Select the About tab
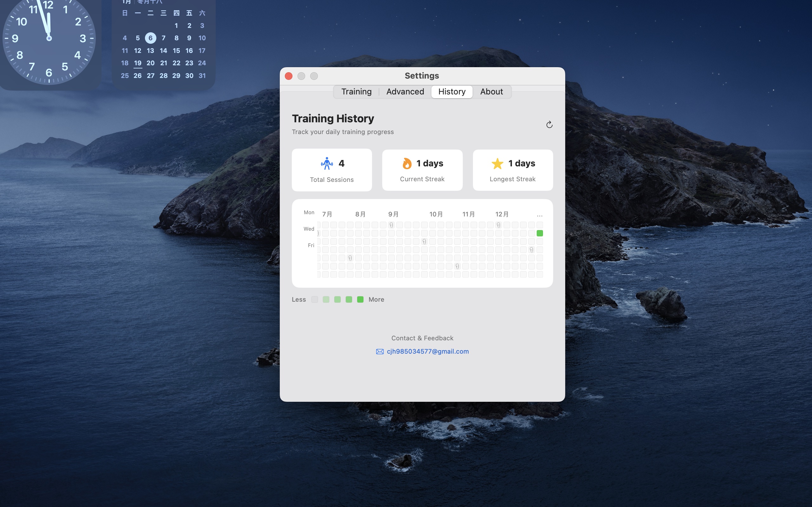 (x=491, y=92)
